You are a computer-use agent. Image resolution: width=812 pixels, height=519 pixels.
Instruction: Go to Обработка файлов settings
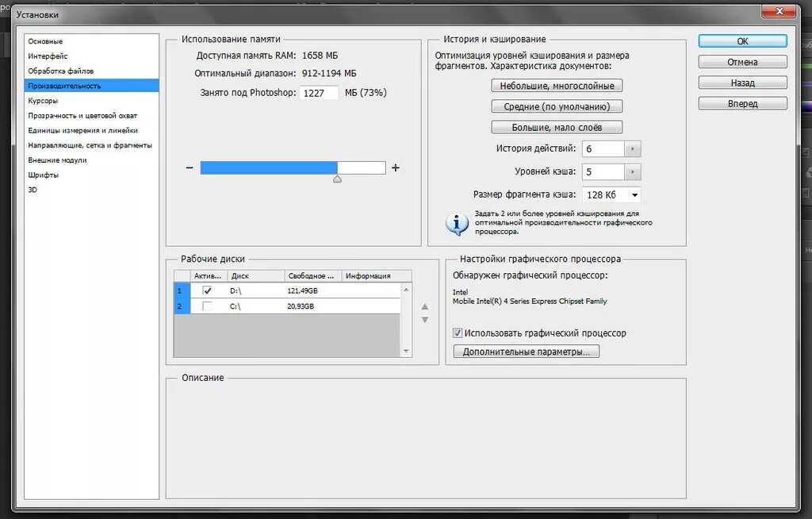[x=60, y=71]
